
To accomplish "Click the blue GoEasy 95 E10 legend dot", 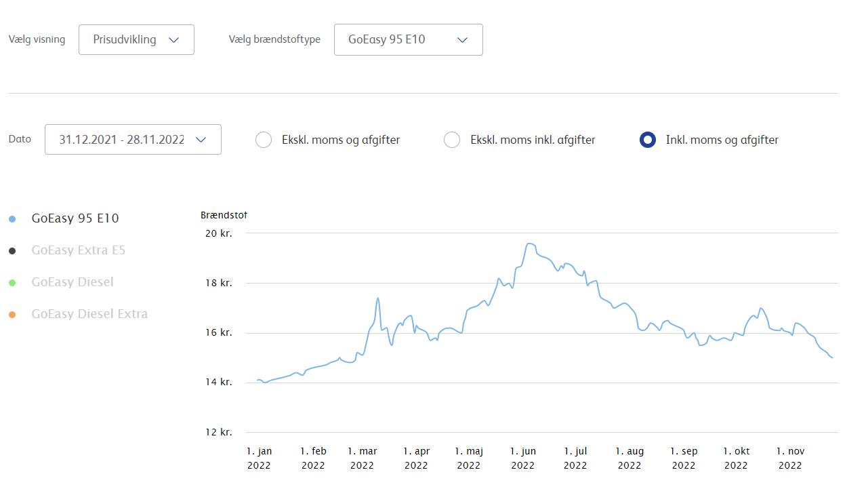I will coord(12,219).
